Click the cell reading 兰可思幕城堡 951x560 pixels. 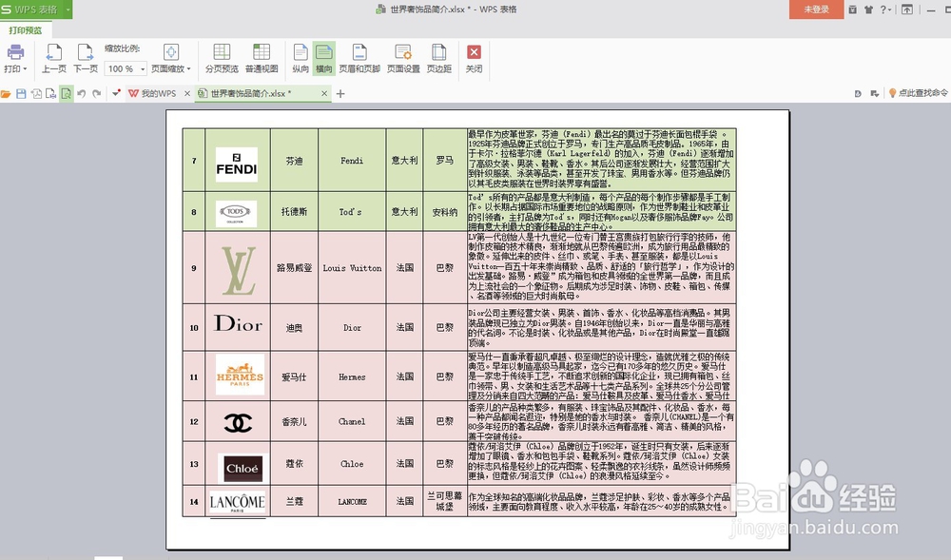coord(444,501)
